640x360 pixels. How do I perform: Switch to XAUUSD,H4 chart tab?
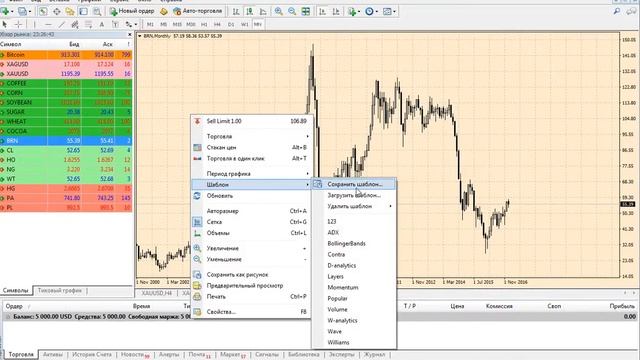tap(156, 293)
